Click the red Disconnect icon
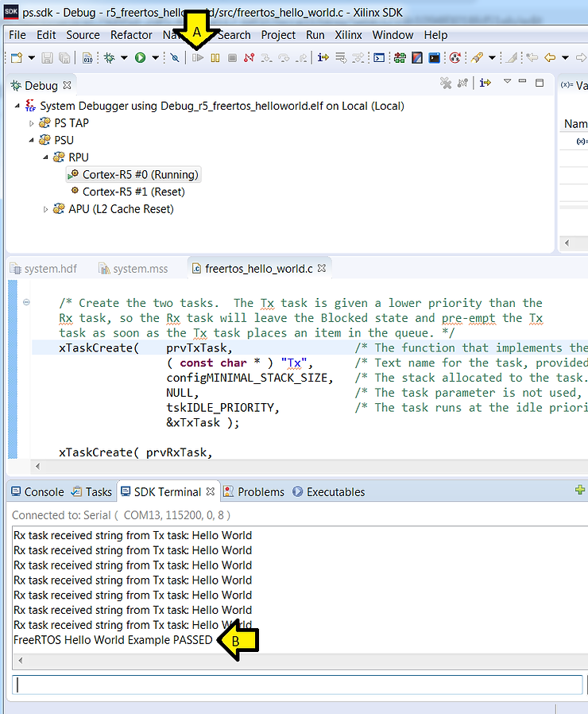588x714 pixels. 249,58
